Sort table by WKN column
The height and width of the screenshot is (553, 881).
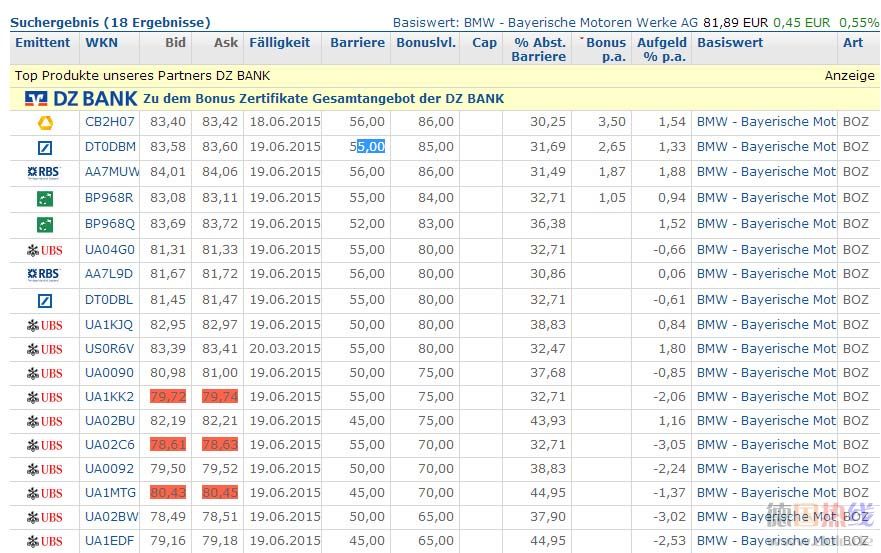tap(102, 43)
